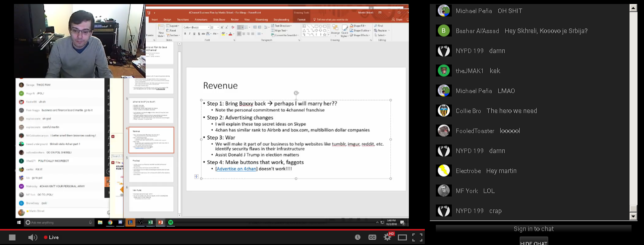The width and height of the screenshot is (644, 245).
Task: Open the Align Text dropdown
Action: (x=280, y=30)
